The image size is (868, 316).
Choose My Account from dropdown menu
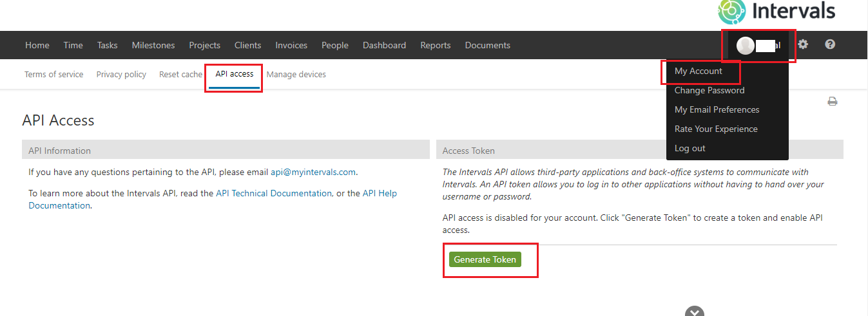pos(699,71)
